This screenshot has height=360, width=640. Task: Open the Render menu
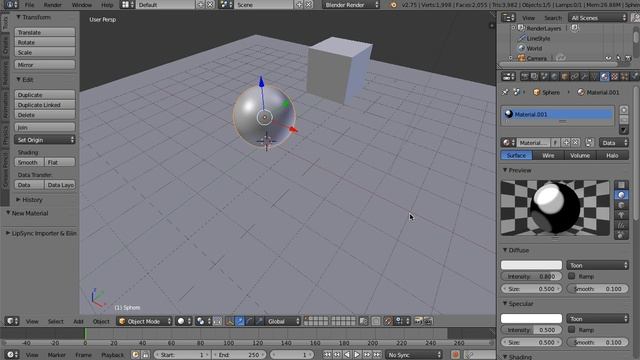53,5
